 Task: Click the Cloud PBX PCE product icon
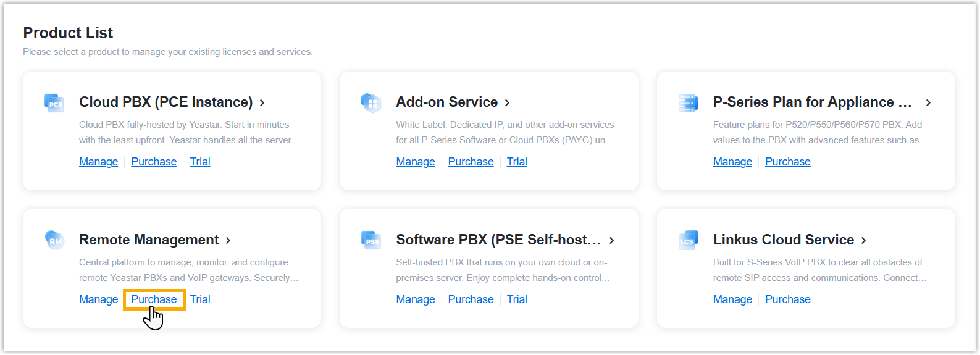pyautogui.click(x=54, y=103)
